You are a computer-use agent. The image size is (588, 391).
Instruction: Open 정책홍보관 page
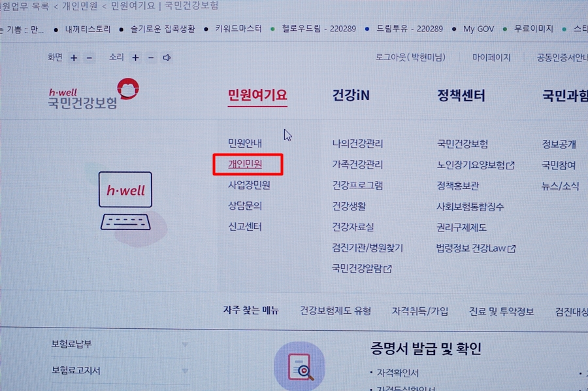(457, 186)
